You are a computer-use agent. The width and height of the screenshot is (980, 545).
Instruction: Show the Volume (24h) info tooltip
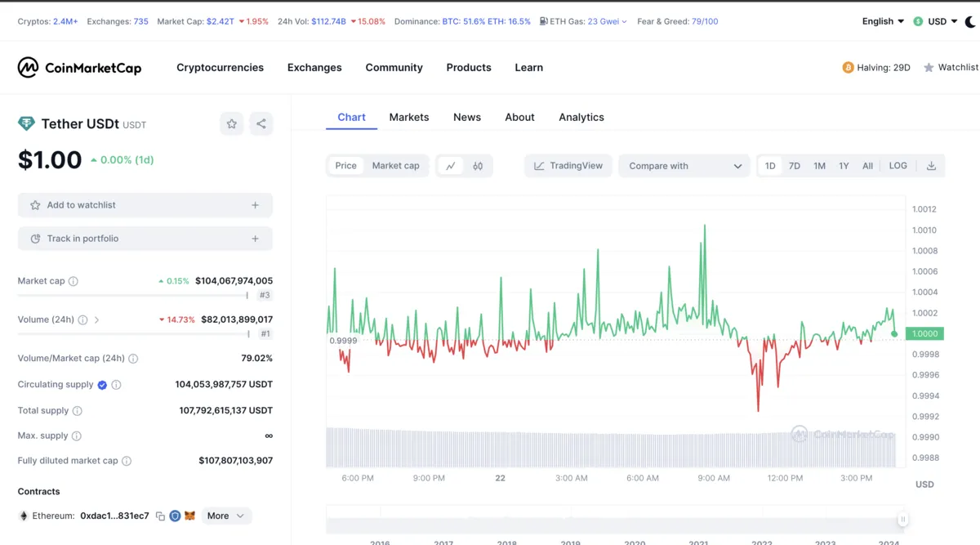(x=82, y=320)
